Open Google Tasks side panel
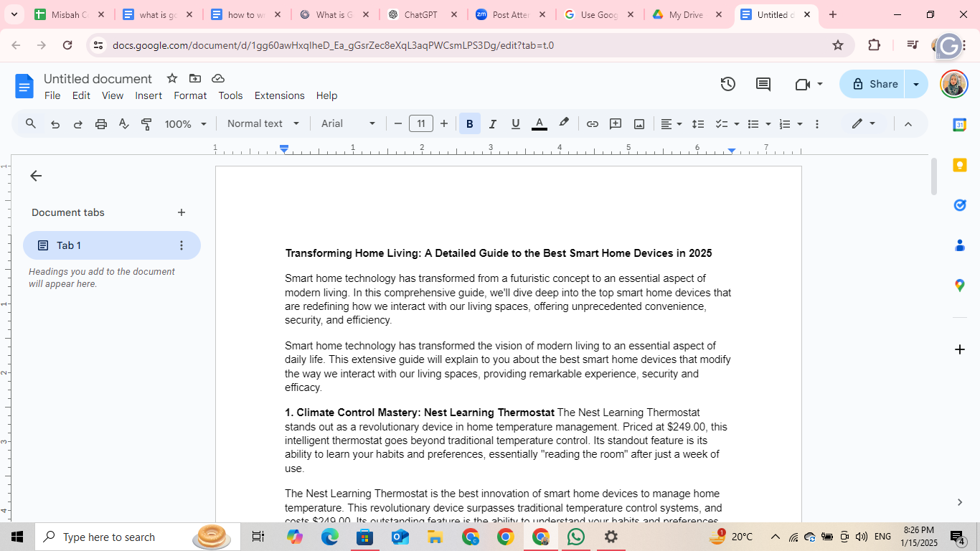The height and width of the screenshot is (551, 980). point(960,205)
